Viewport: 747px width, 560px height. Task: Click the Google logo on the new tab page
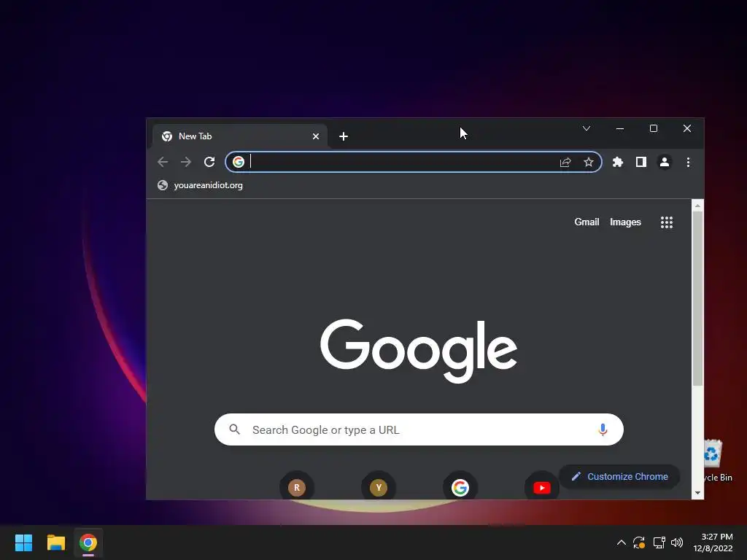point(419,351)
